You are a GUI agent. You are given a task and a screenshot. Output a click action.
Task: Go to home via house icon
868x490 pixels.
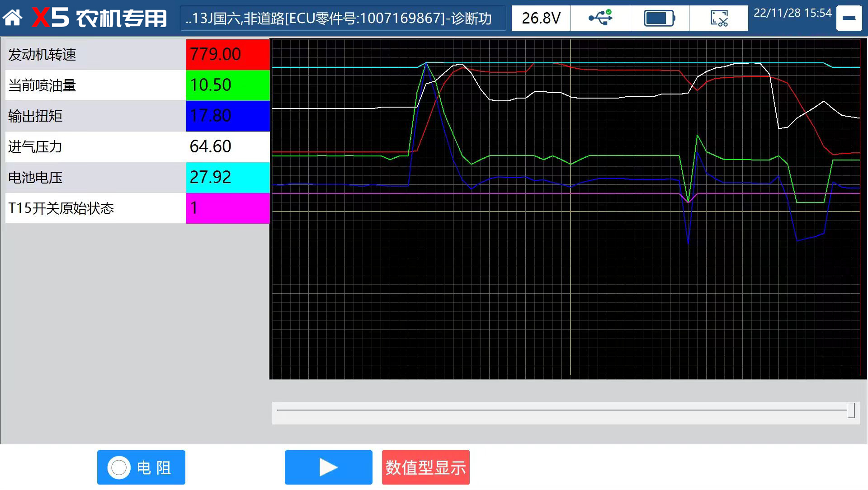click(x=13, y=18)
